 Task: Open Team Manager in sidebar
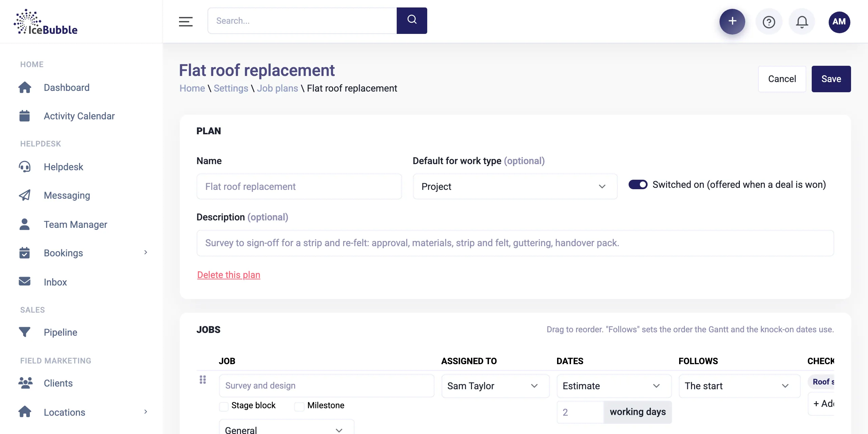point(76,224)
